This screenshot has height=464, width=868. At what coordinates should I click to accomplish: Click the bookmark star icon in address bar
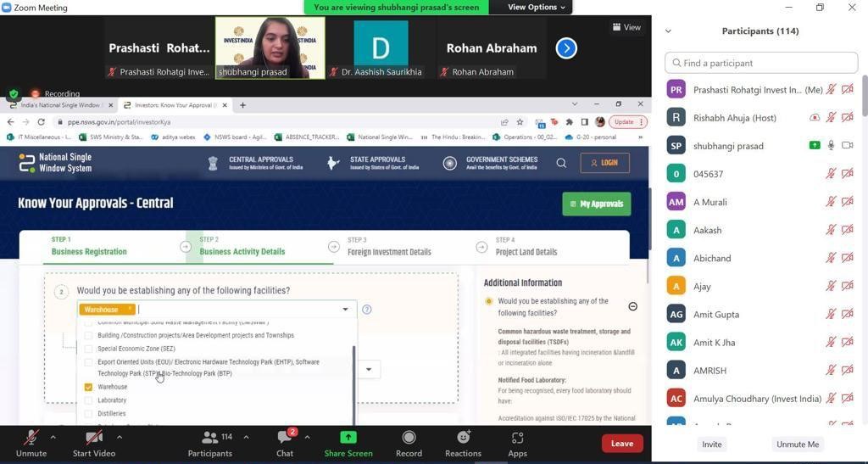[520, 122]
